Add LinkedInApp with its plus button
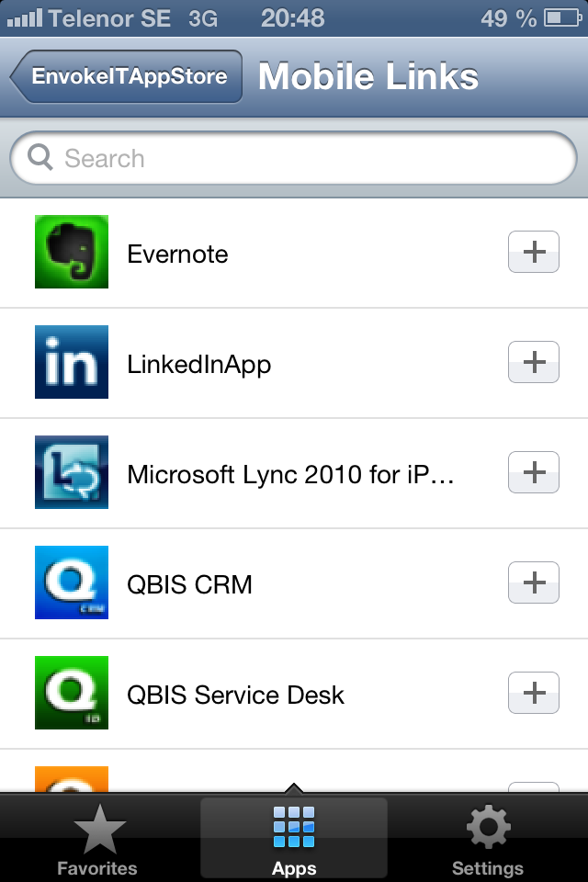This screenshot has width=588, height=882. (x=534, y=362)
